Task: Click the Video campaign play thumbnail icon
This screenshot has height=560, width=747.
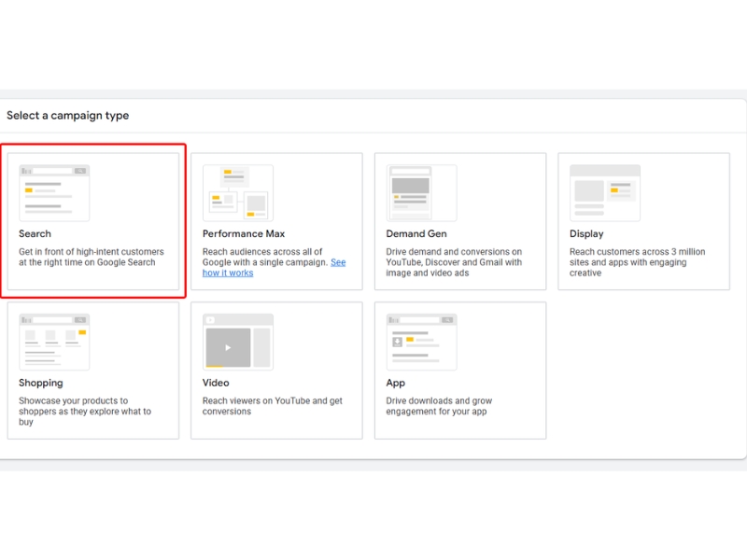Action: (x=238, y=342)
